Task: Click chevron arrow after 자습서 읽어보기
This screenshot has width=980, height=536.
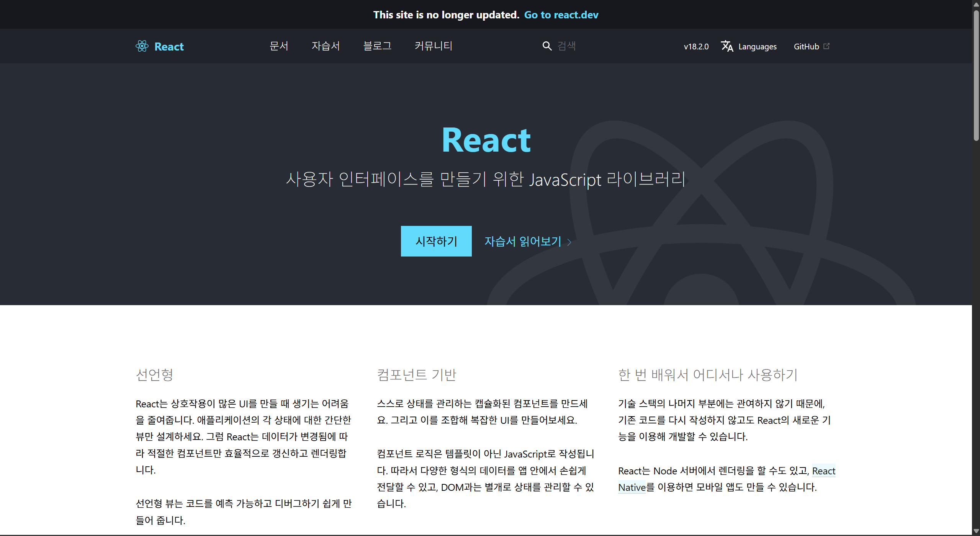Action: coord(569,242)
